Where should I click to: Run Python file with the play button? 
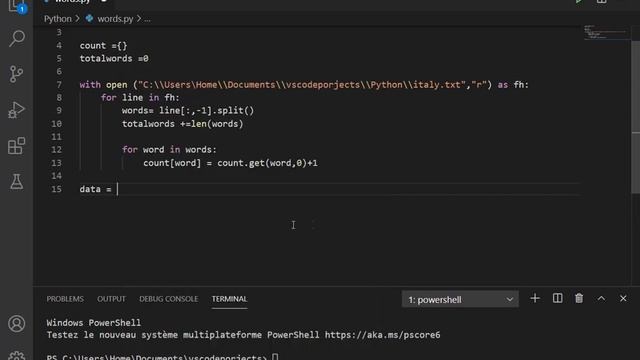(579, 2)
